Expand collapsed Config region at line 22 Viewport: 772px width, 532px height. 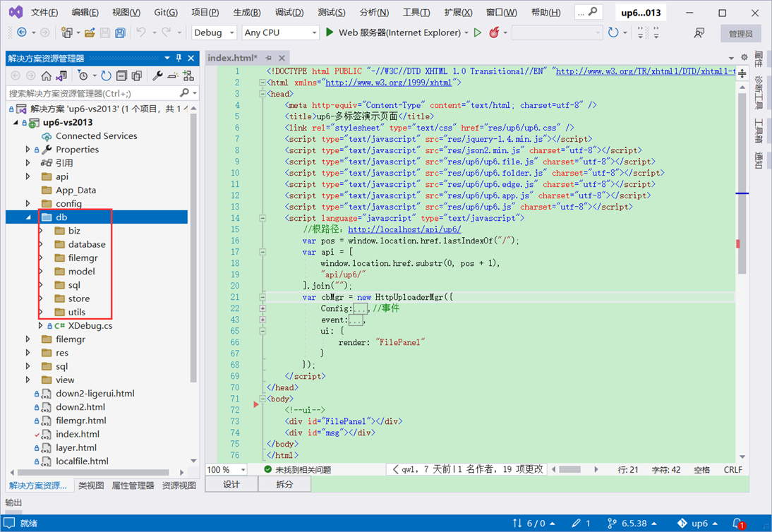pyautogui.click(x=263, y=308)
